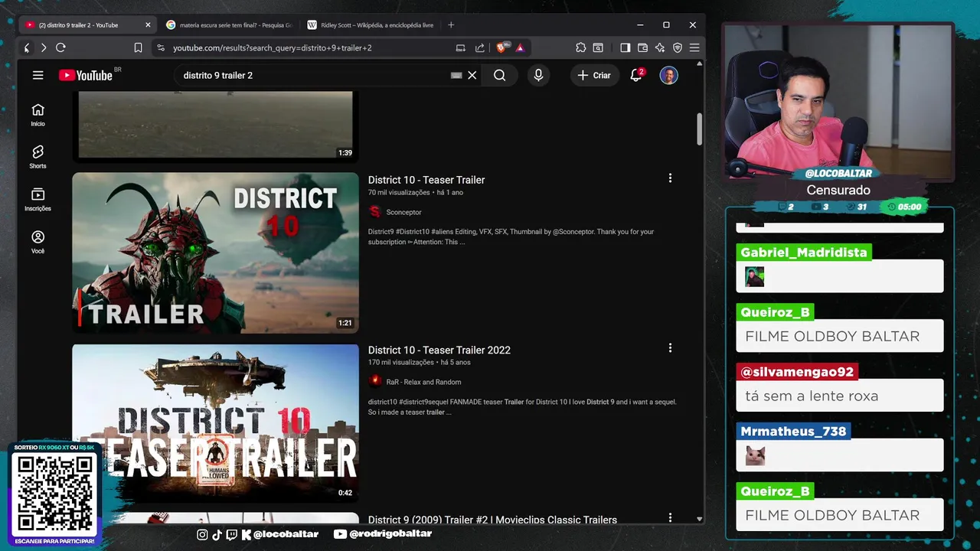Viewport: 980px width, 551px height.
Task: Click the '170 mil visualizações' text
Action: [401, 363]
